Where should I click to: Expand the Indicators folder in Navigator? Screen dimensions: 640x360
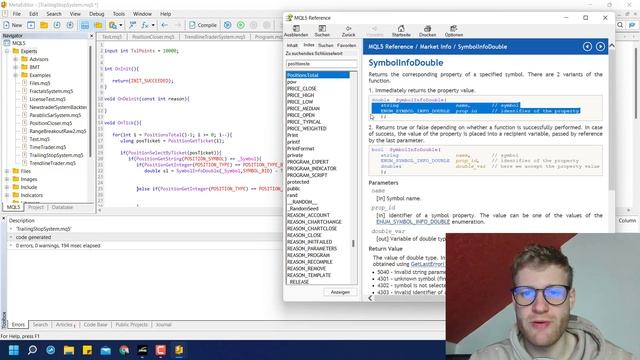(7, 195)
